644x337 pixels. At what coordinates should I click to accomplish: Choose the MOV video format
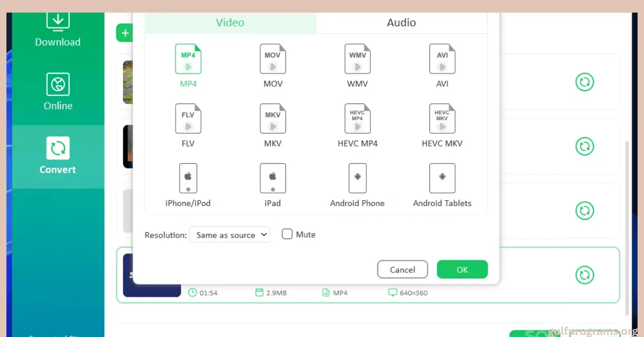coord(273,59)
